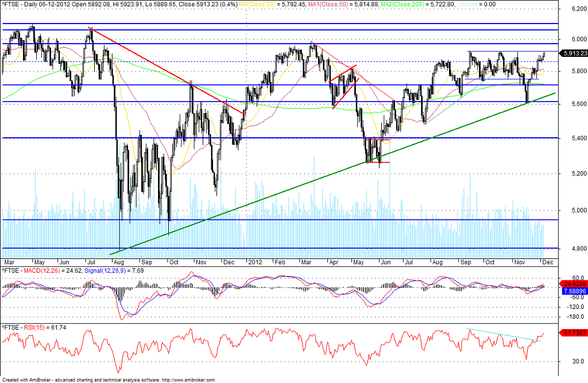Click the 5,200 price axis label

point(579,173)
